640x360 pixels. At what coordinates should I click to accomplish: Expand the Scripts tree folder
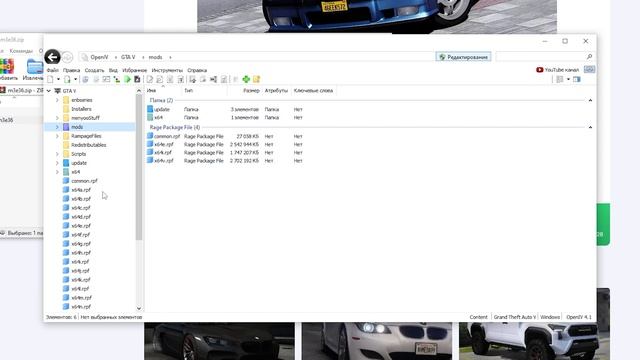[57, 154]
